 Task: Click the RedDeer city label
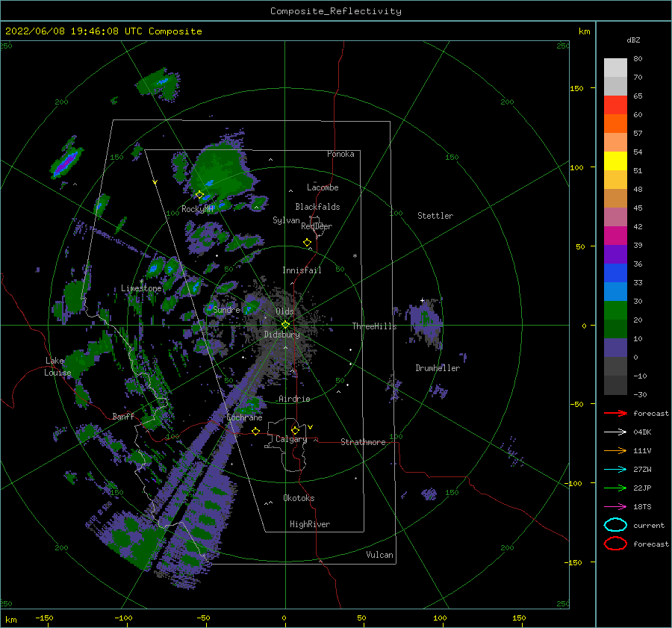point(317,226)
